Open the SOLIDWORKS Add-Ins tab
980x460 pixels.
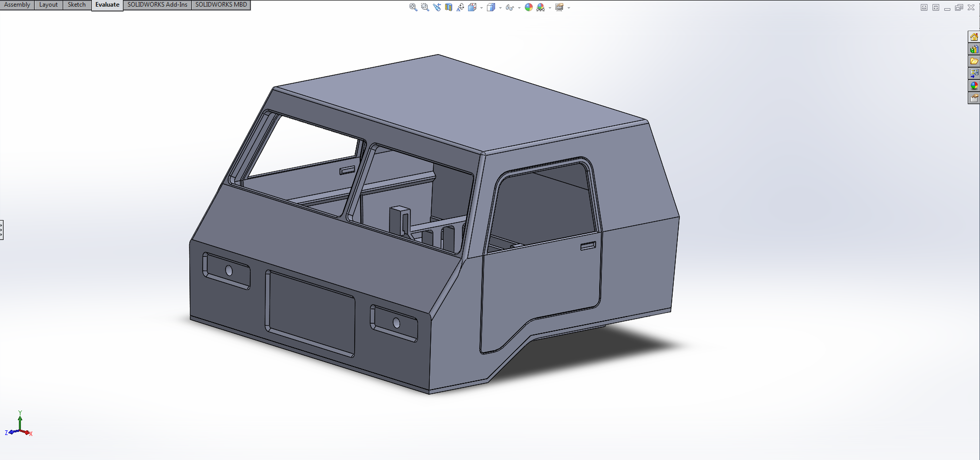click(x=157, y=5)
